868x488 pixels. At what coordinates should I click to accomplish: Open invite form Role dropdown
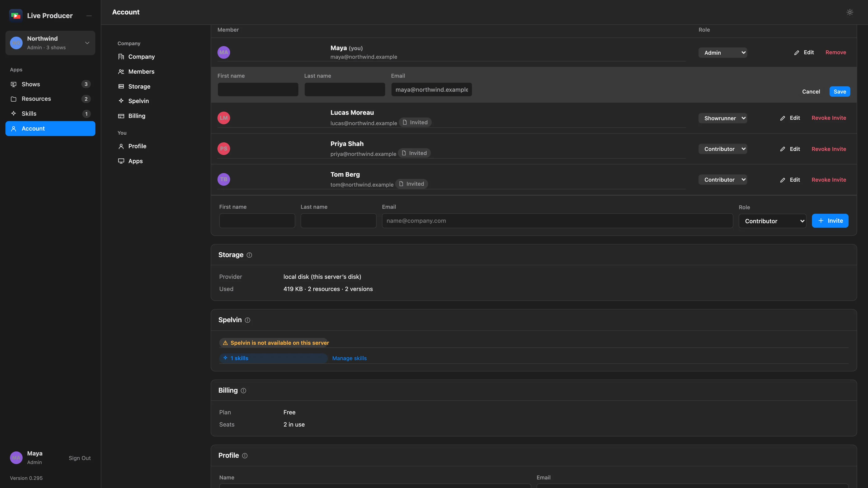coord(772,221)
